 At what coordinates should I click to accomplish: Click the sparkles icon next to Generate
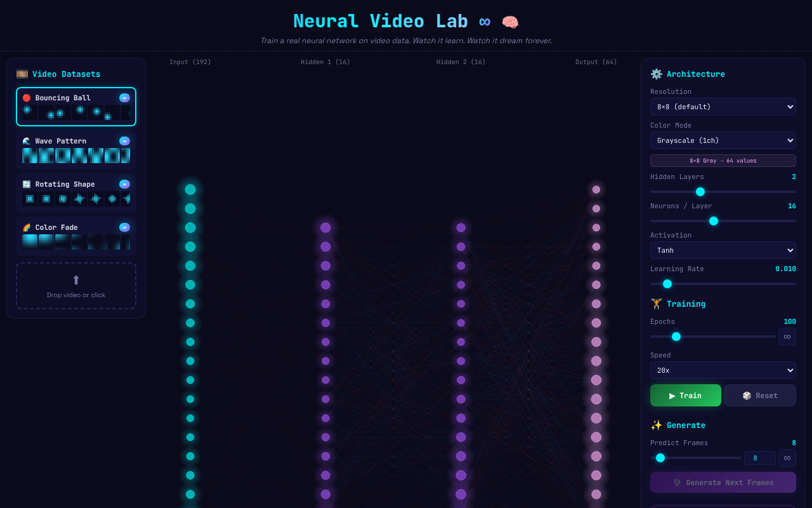tap(656, 425)
